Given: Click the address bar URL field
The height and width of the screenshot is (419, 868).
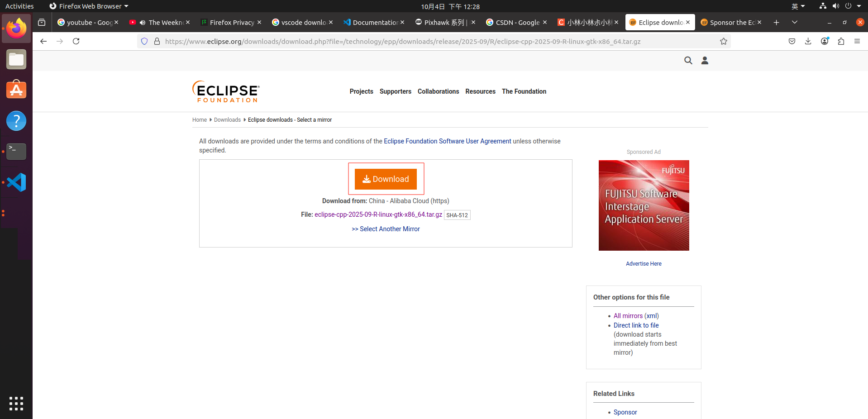Looking at the screenshot, I should pos(403,41).
